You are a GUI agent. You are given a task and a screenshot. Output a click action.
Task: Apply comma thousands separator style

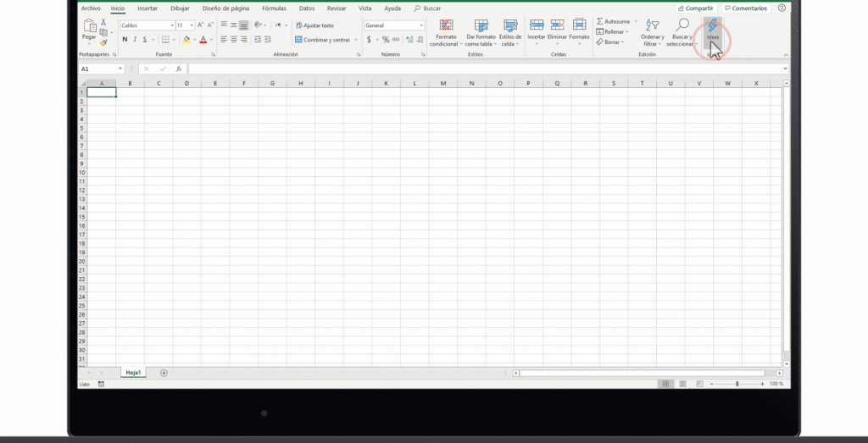[396, 40]
